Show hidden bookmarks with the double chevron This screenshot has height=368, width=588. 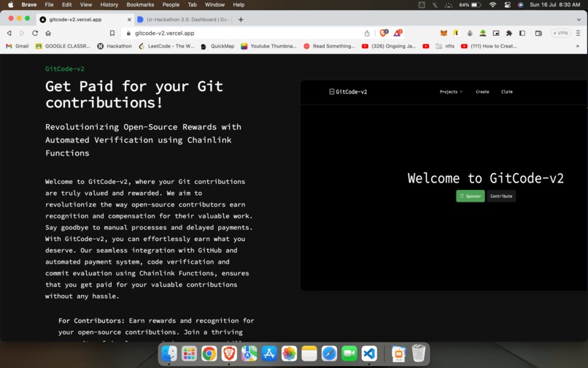(x=578, y=46)
